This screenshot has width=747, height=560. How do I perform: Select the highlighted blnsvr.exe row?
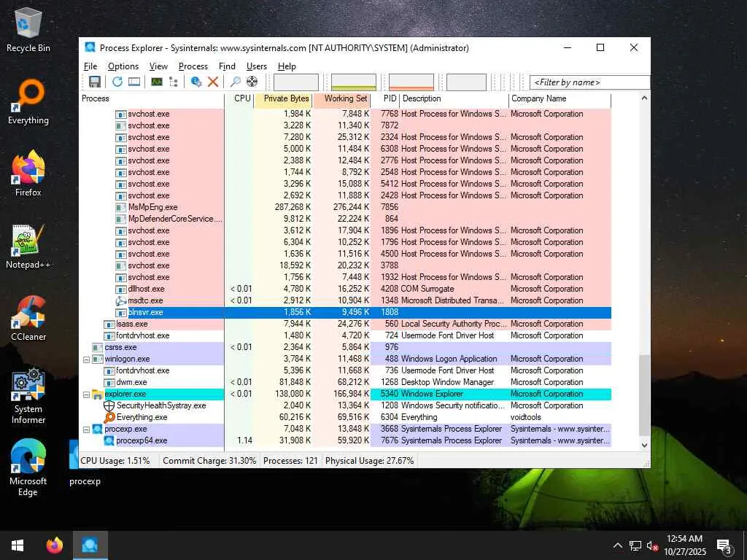click(x=345, y=312)
